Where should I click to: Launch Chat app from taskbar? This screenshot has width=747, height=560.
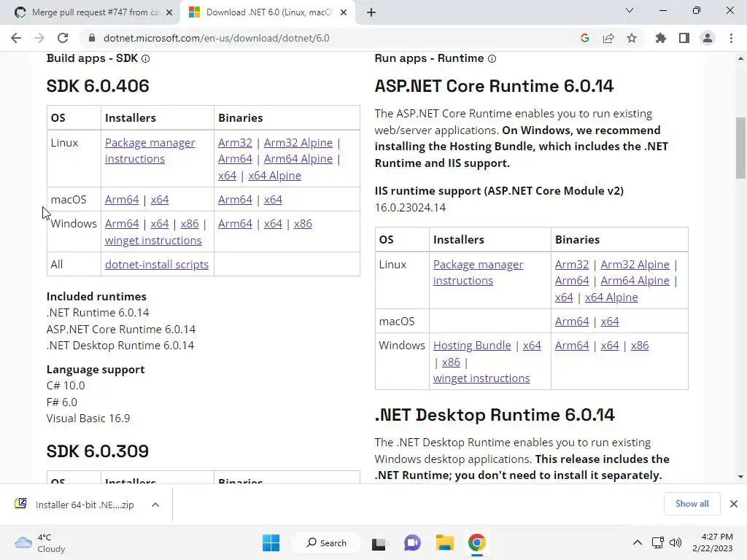pos(412,542)
